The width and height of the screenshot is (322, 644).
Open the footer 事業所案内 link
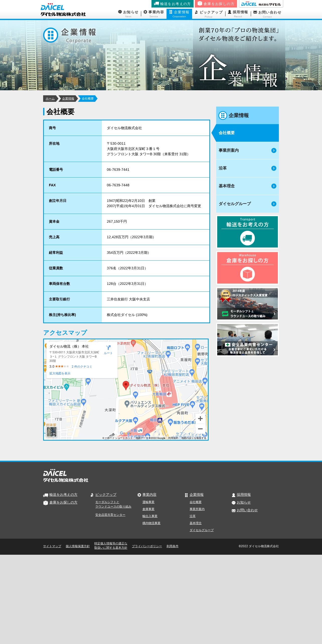(197, 509)
